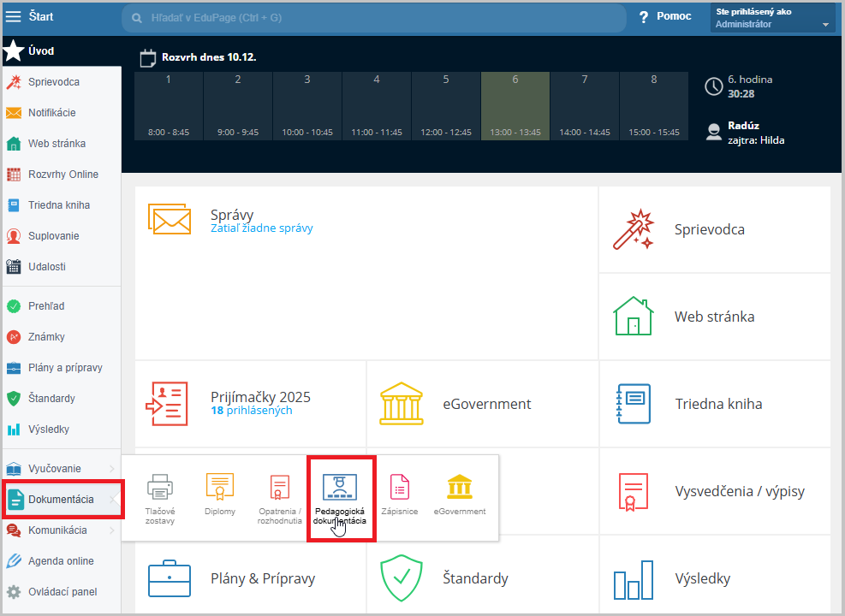Screen dimensions: 845x616
Task: Select Diplomy certificate icon
Action: pos(220,486)
